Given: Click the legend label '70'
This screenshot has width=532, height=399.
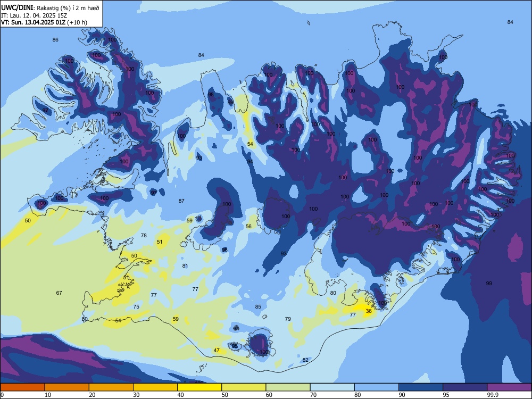Looking at the screenshot, I should 313,395.
